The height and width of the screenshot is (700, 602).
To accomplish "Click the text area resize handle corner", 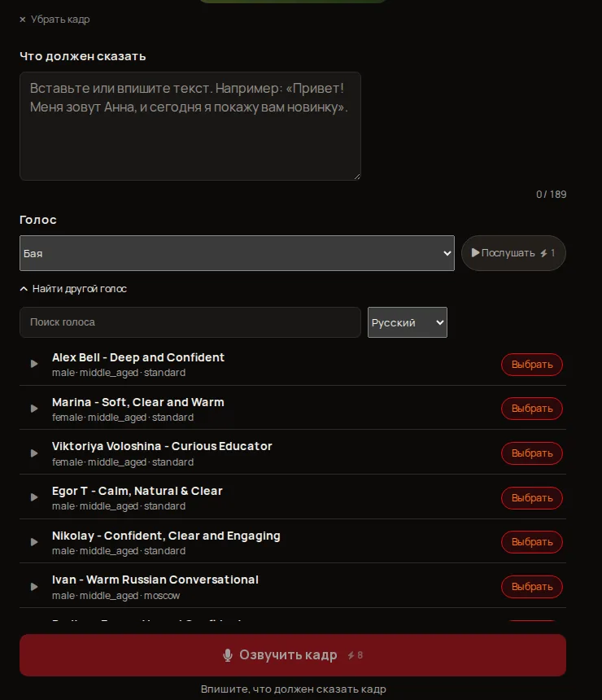I will coord(357,177).
